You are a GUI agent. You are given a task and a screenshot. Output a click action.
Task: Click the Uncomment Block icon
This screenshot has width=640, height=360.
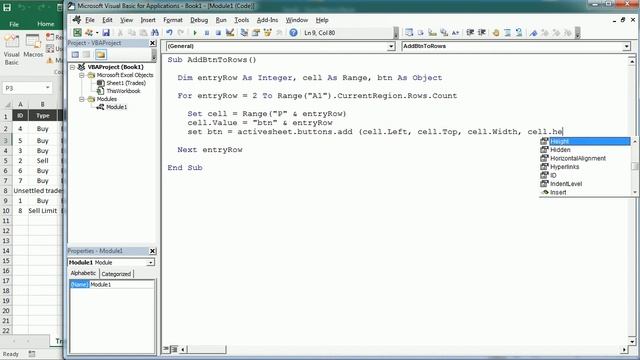pyautogui.click(x=519, y=33)
